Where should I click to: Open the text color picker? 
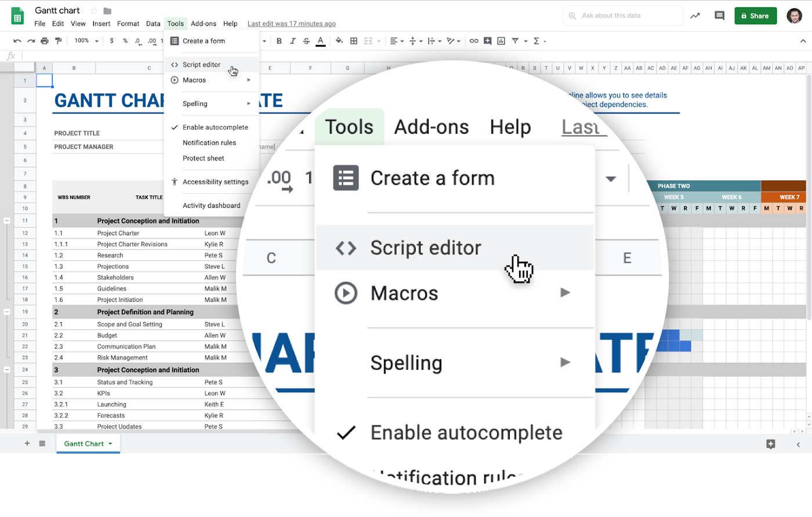click(x=321, y=41)
